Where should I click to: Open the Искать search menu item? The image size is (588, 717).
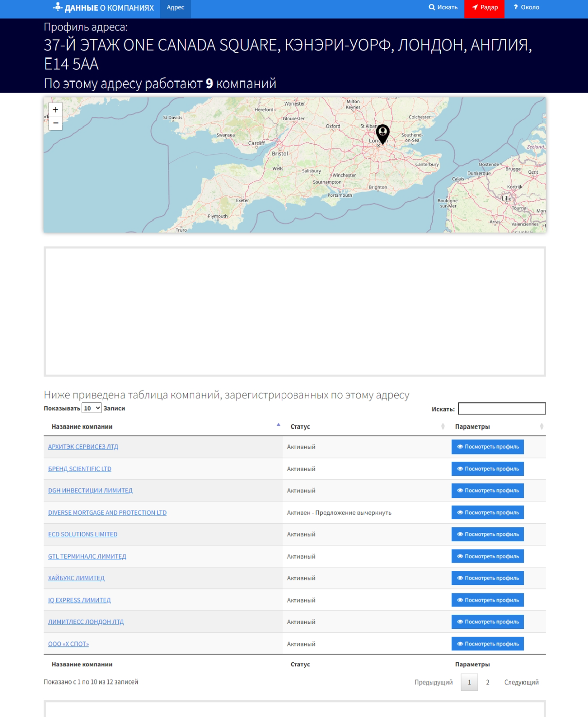pyautogui.click(x=443, y=7)
